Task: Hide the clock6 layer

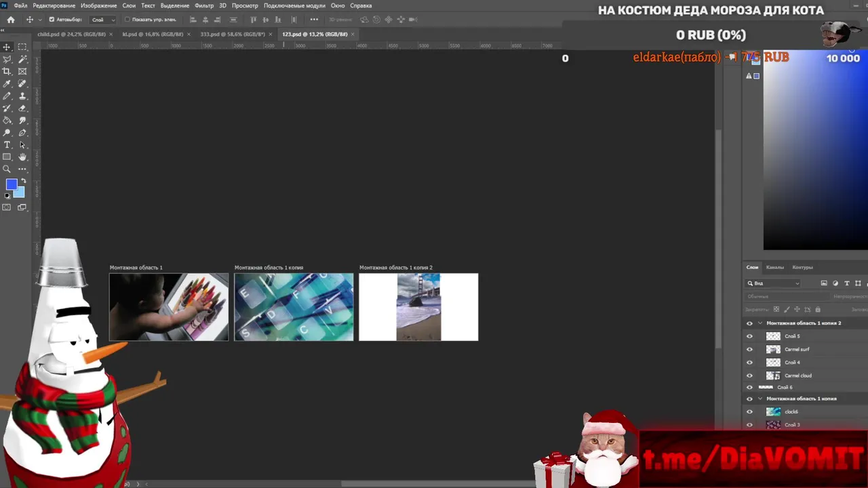Action: pos(749,411)
